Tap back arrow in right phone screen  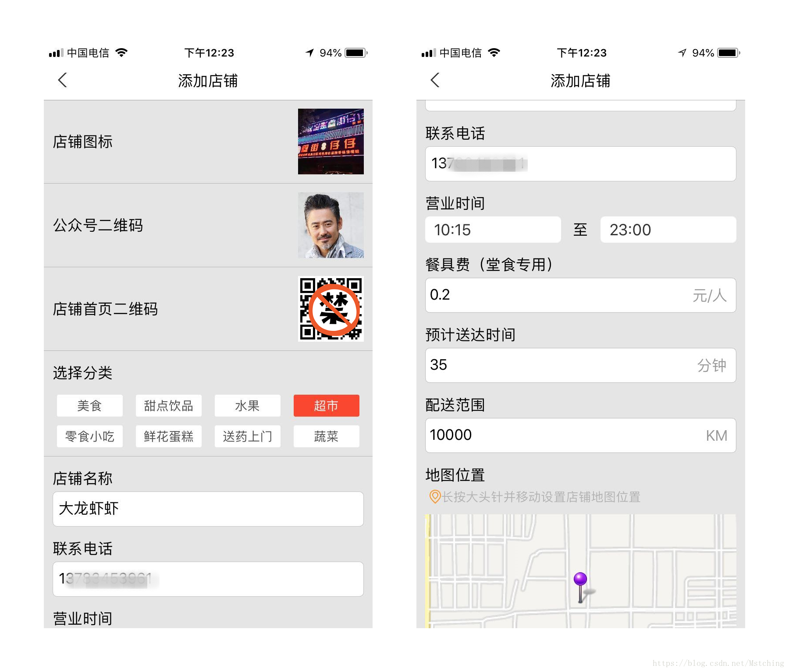pyautogui.click(x=435, y=80)
